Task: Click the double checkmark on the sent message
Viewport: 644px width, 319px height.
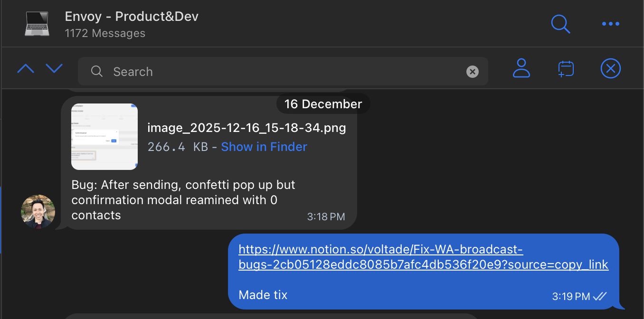Action: 600,295
